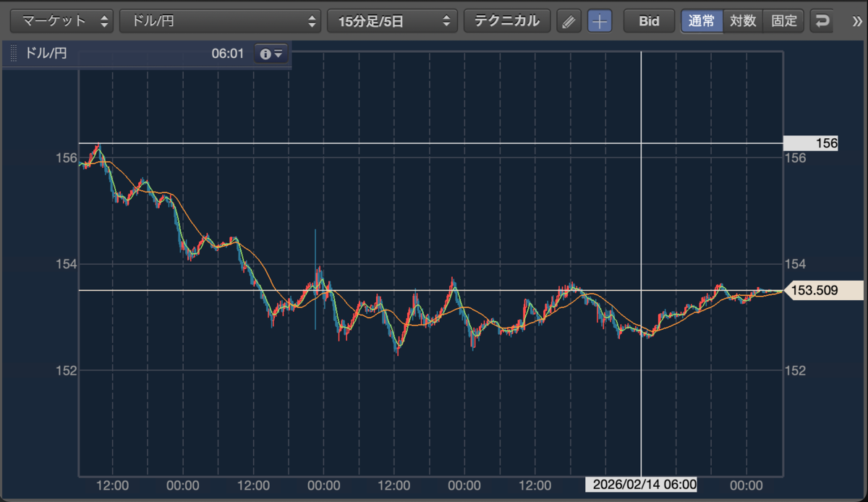
Task: Click the Bid price button
Action: pyautogui.click(x=649, y=21)
